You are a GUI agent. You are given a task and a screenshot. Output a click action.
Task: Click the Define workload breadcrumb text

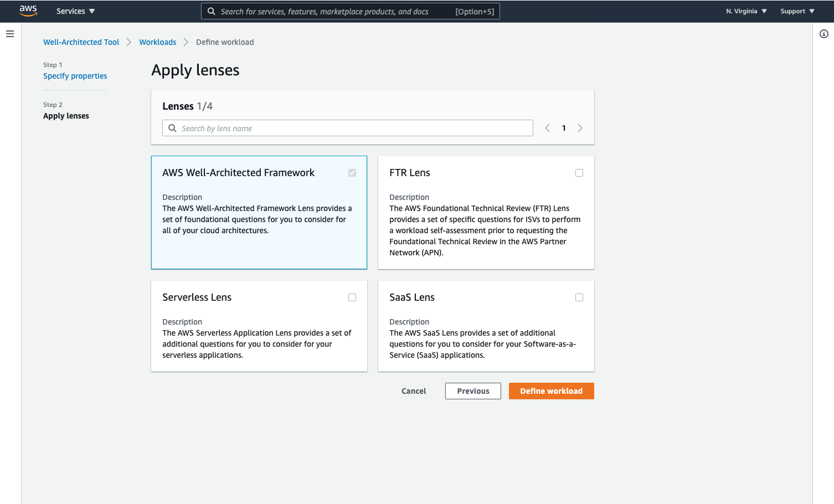225,42
